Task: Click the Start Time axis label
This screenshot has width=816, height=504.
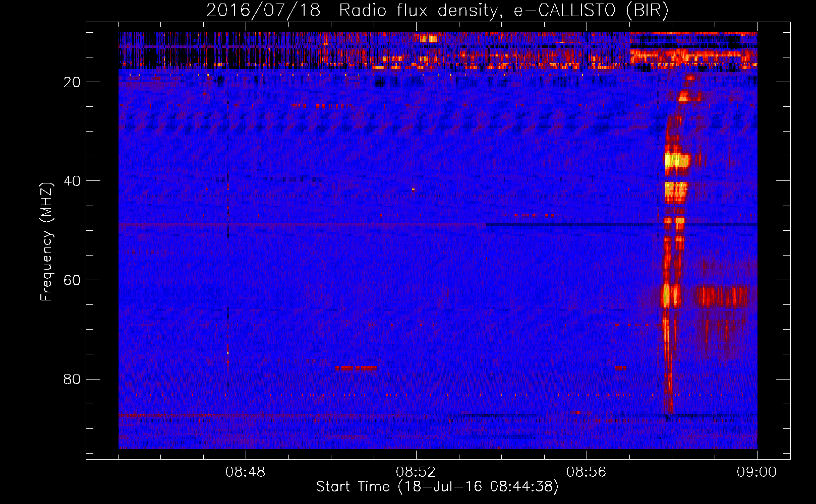Action: [437, 487]
